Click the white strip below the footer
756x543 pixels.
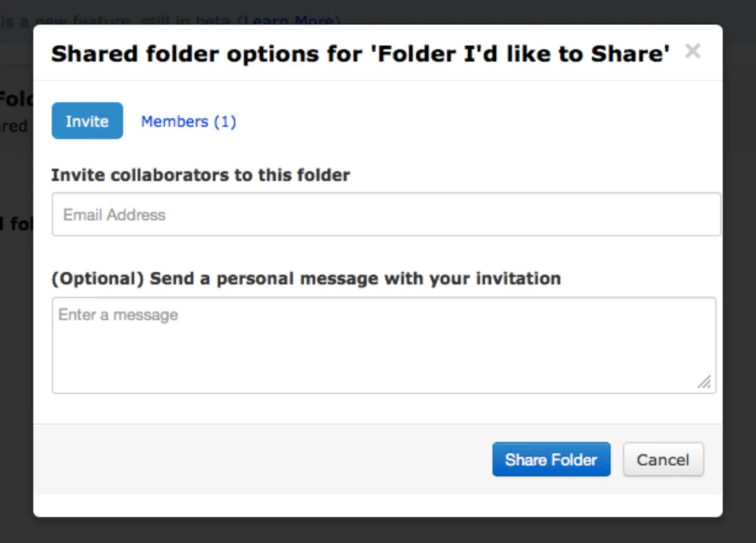click(x=378, y=505)
